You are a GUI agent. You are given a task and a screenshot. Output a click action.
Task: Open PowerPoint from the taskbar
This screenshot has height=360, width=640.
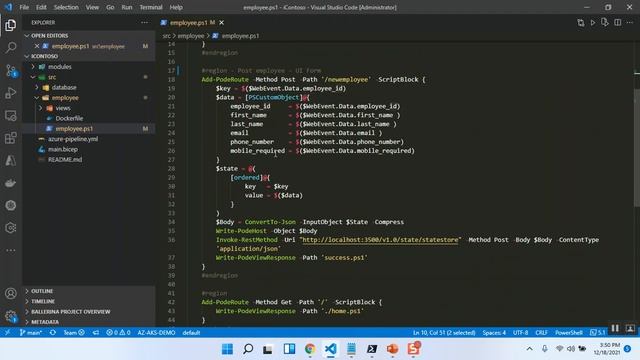pyautogui.click(x=392, y=349)
